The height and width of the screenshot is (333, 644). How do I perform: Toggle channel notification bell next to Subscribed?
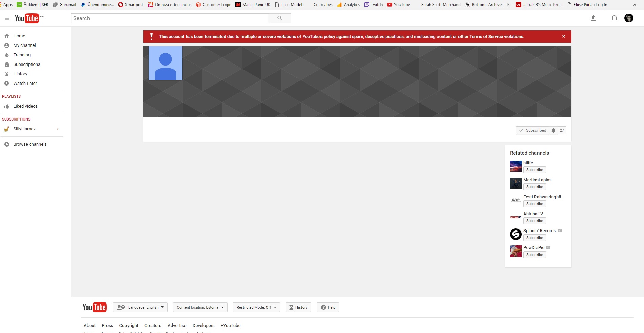pyautogui.click(x=553, y=130)
